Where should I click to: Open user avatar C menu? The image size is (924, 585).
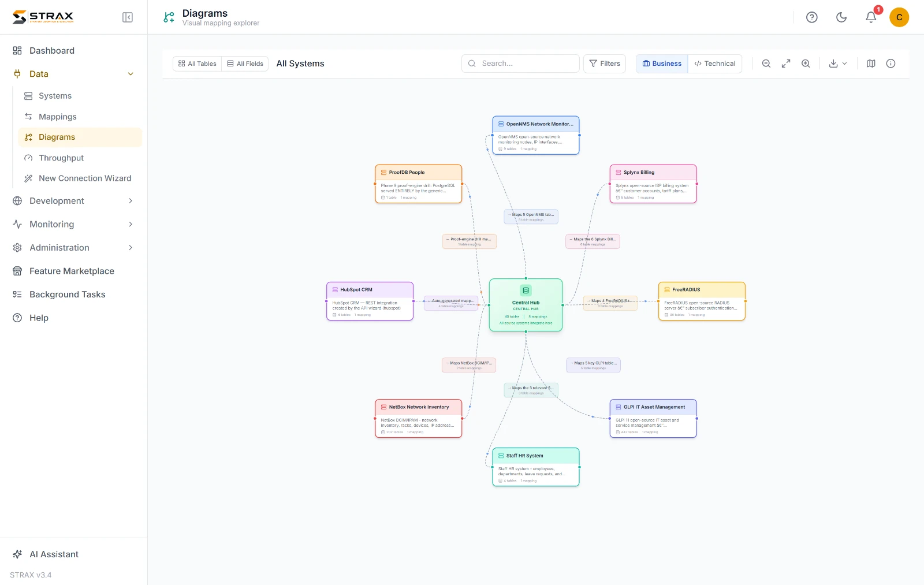pos(899,17)
